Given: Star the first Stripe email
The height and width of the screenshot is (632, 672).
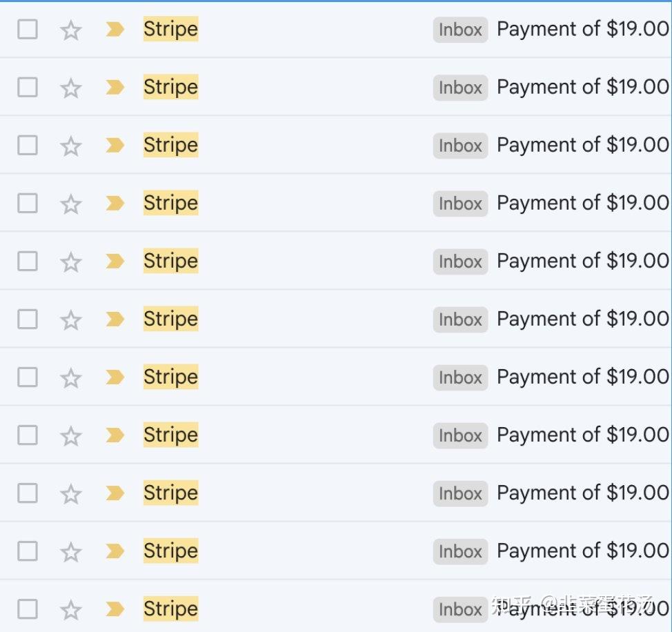Looking at the screenshot, I should 71,30.
